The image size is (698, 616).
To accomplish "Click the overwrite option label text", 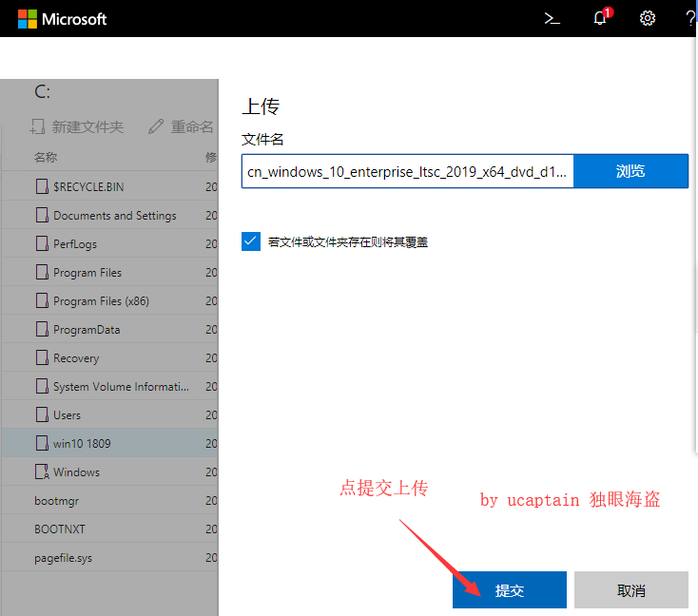I will coord(348,241).
